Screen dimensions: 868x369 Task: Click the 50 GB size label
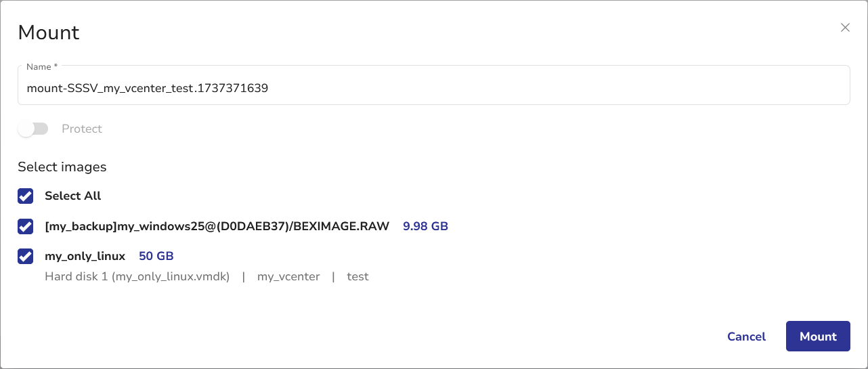coord(156,257)
